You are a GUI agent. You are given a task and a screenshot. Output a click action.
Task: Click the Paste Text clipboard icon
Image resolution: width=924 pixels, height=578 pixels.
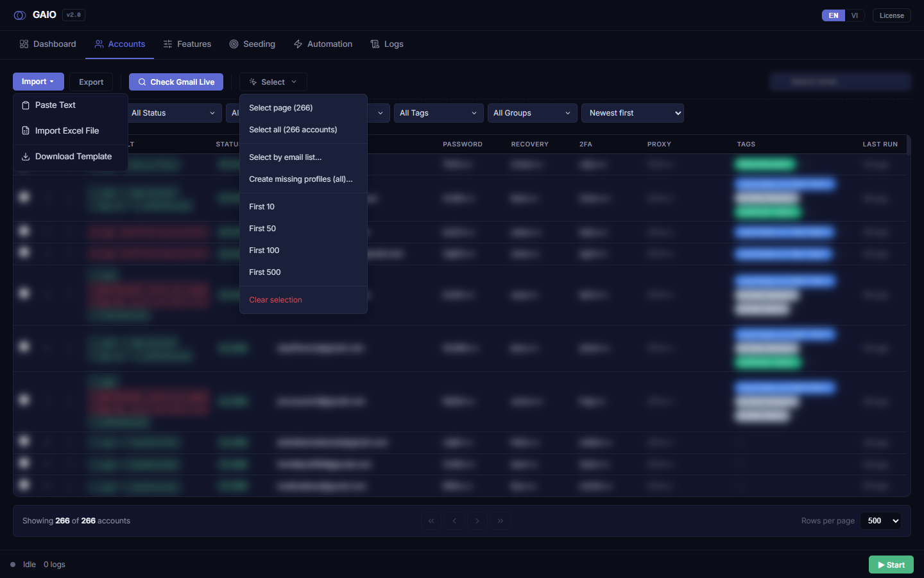(26, 105)
